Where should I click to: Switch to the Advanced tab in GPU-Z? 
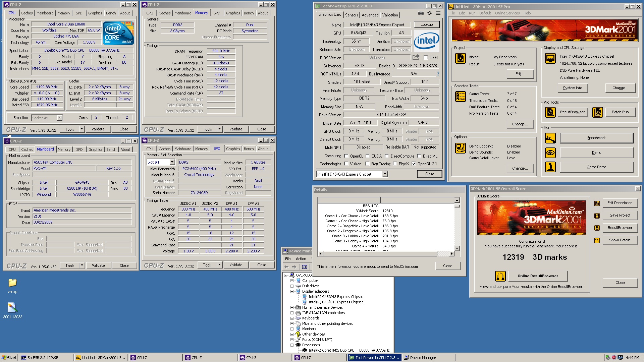pos(370,15)
